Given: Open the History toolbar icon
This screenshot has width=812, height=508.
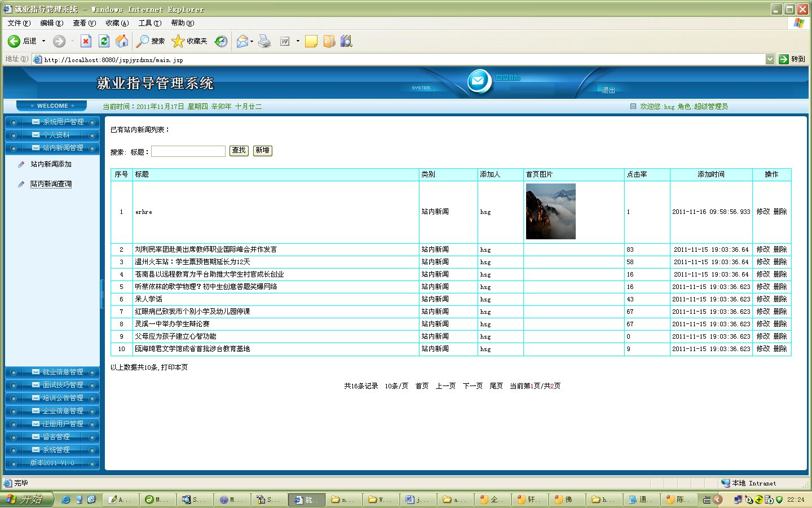Looking at the screenshot, I should 221,41.
